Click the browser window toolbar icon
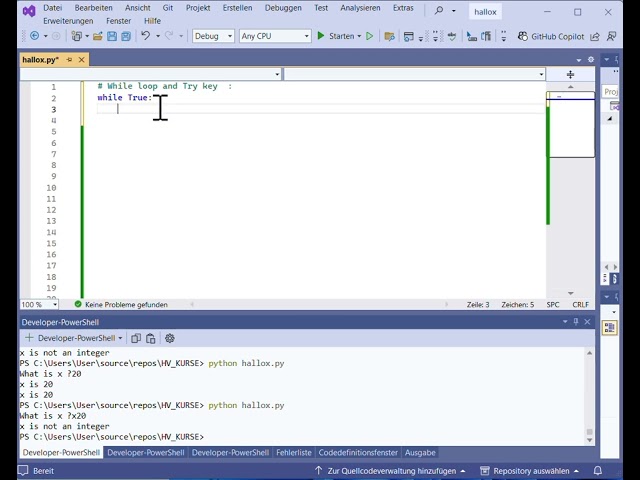The width and height of the screenshot is (640, 480). coord(408,36)
